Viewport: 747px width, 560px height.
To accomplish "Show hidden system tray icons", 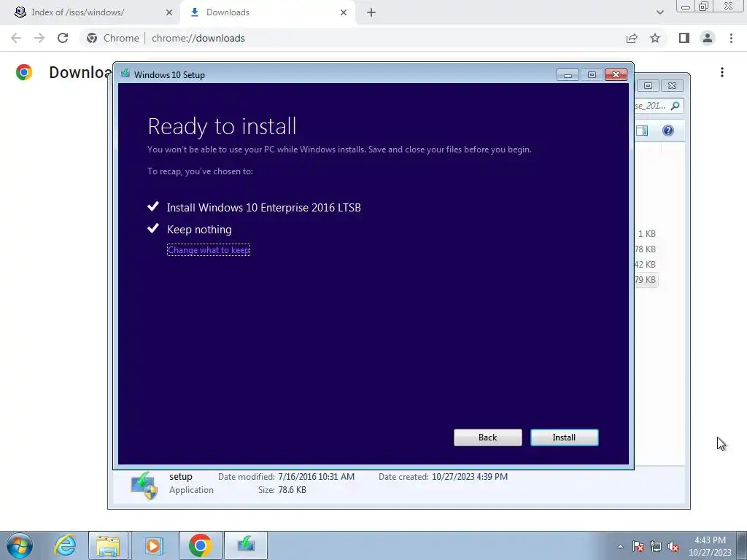I will click(620, 546).
